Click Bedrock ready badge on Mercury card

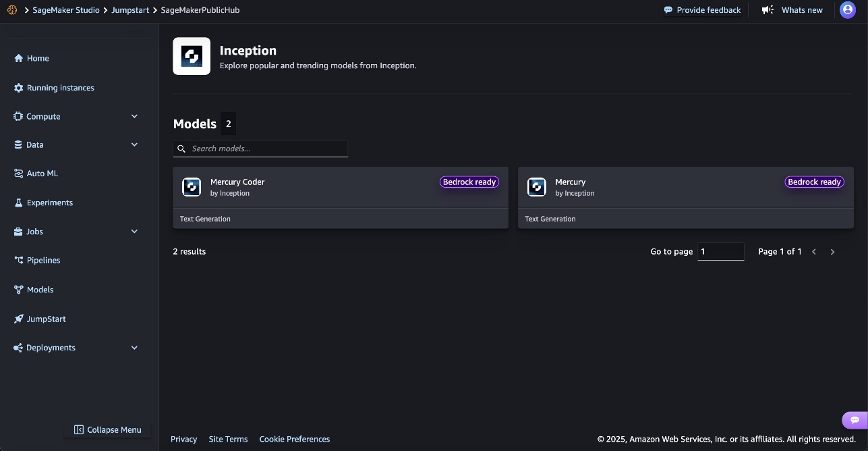tap(815, 182)
